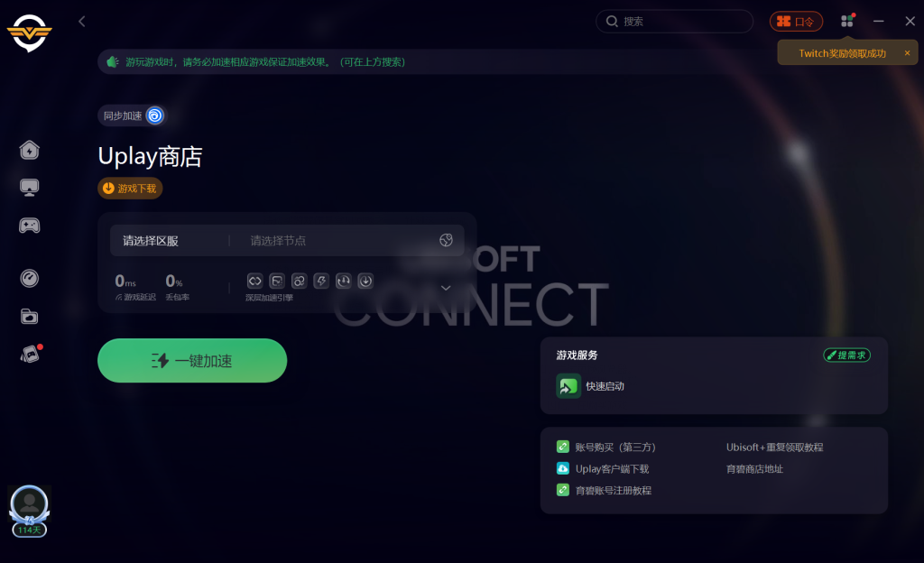Viewport: 924px width, 563px height.
Task: Open the 口令 code button
Action: pyautogui.click(x=796, y=22)
